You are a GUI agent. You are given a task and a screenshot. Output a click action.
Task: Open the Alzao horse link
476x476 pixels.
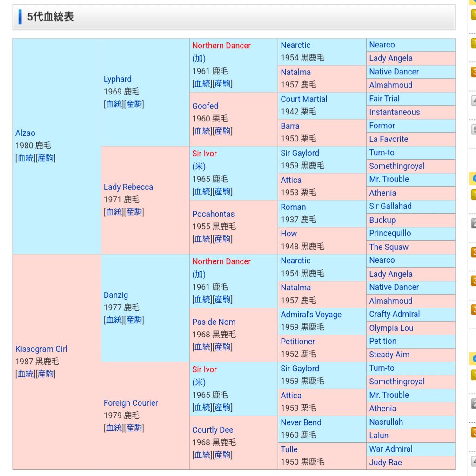tap(25, 133)
